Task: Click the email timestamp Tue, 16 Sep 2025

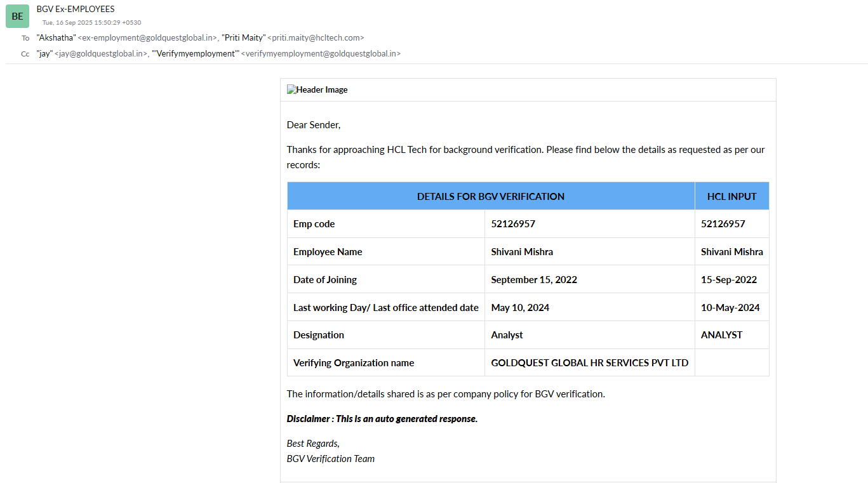Action: [91, 22]
